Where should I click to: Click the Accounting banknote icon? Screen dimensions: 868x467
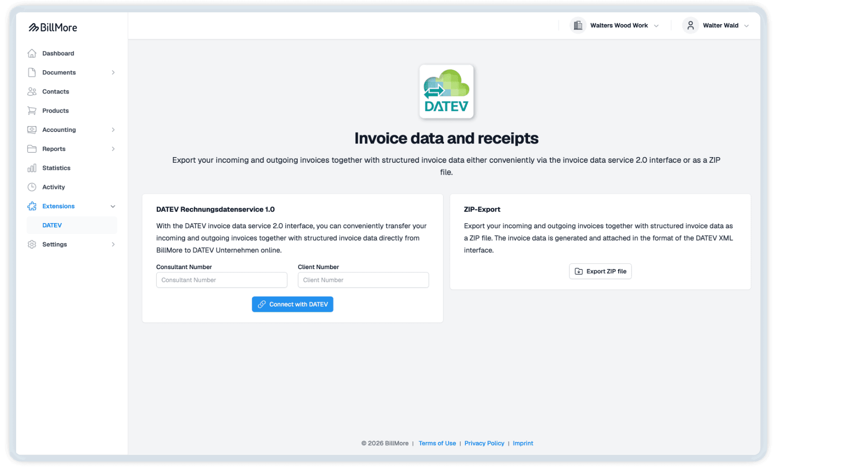coord(32,130)
